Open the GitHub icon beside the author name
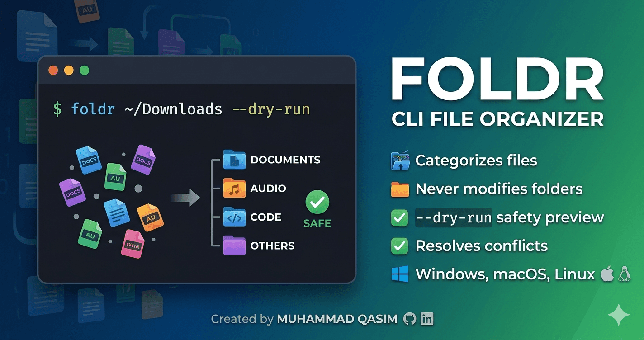Viewport: 644px width, 340px height. tap(410, 319)
